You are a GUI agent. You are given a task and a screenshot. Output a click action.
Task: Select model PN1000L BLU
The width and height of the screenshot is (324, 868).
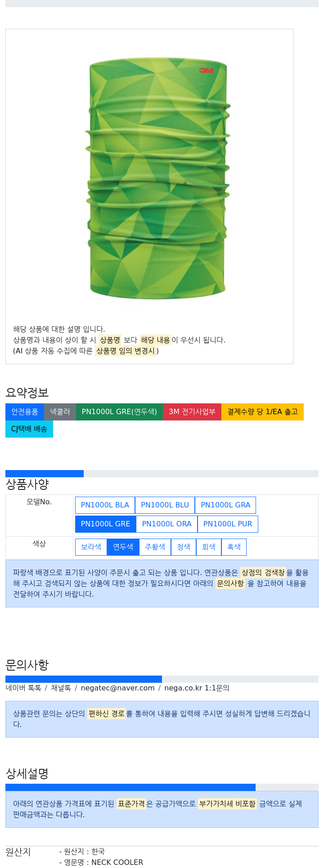pyautogui.click(x=165, y=505)
